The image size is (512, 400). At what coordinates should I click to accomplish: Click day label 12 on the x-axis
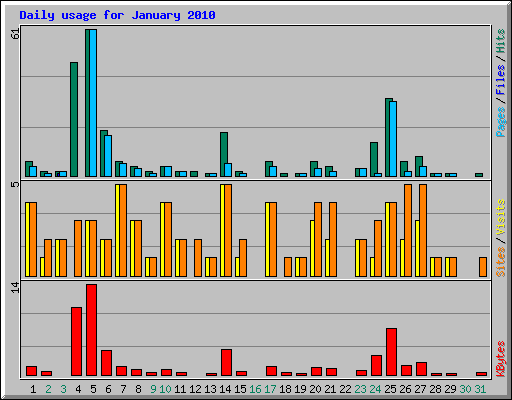[195, 389]
